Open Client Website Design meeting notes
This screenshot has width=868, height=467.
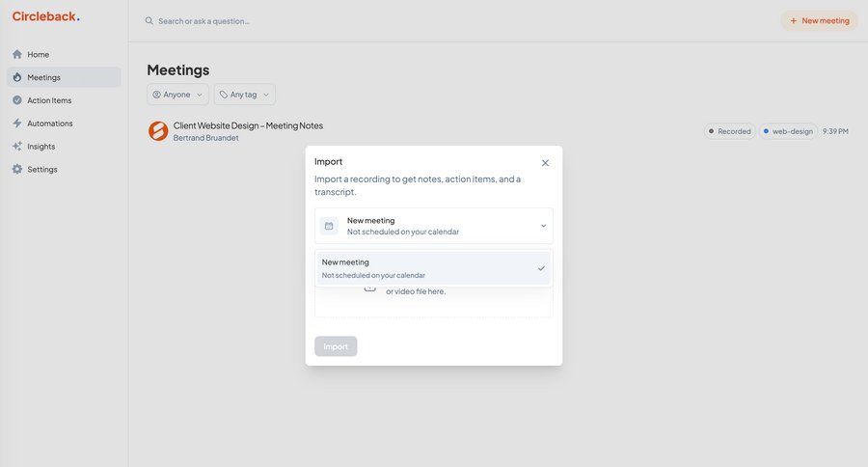248,125
